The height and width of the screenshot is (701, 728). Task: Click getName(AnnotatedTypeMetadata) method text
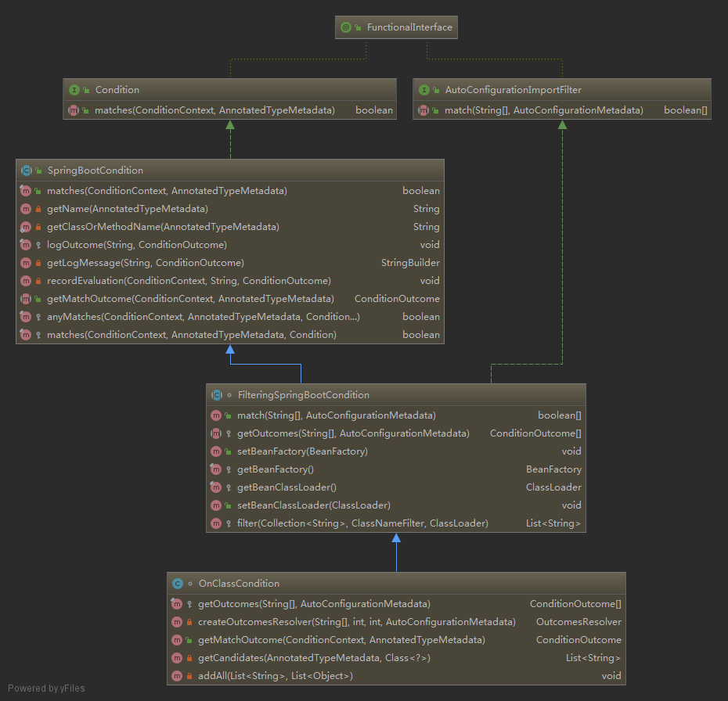128,209
